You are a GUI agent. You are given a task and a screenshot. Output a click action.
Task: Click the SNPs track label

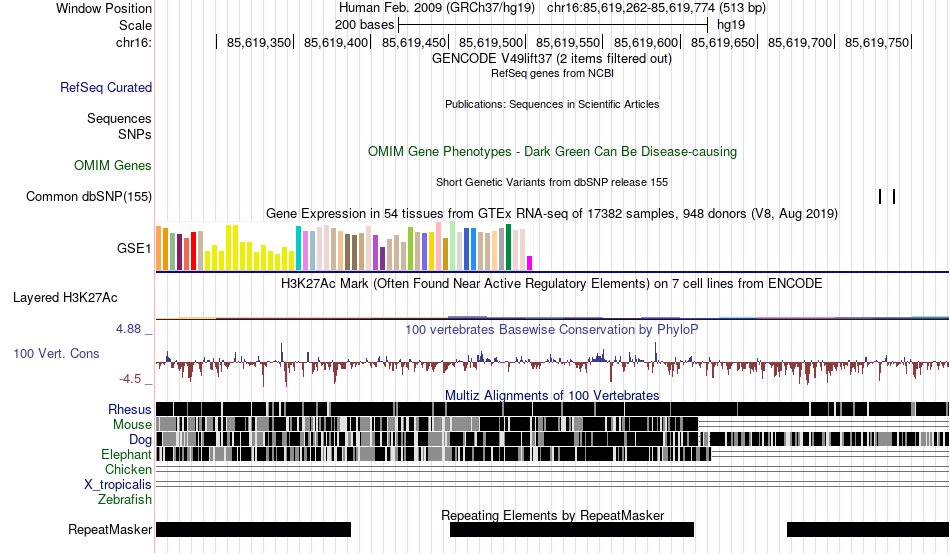point(135,134)
